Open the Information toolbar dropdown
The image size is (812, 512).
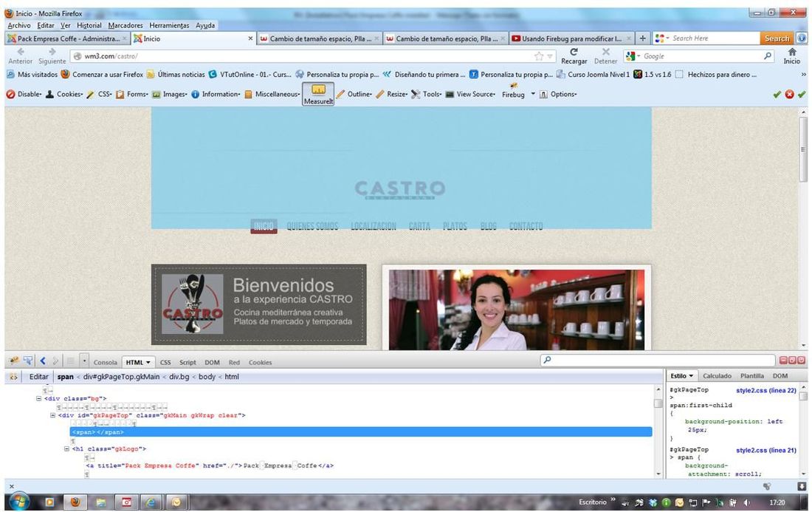coord(216,95)
